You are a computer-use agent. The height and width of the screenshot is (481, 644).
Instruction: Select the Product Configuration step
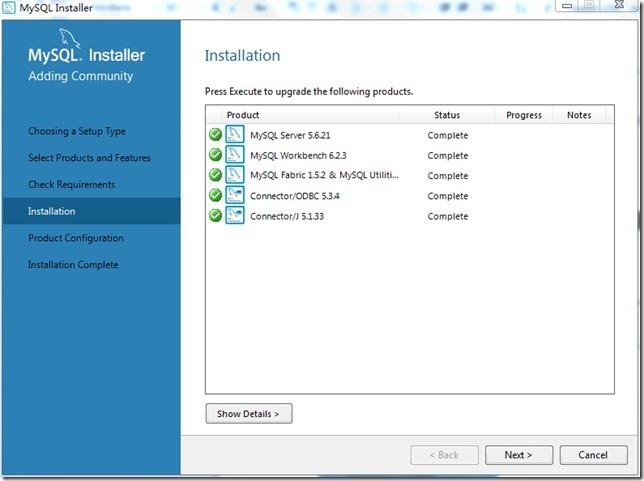[76, 238]
